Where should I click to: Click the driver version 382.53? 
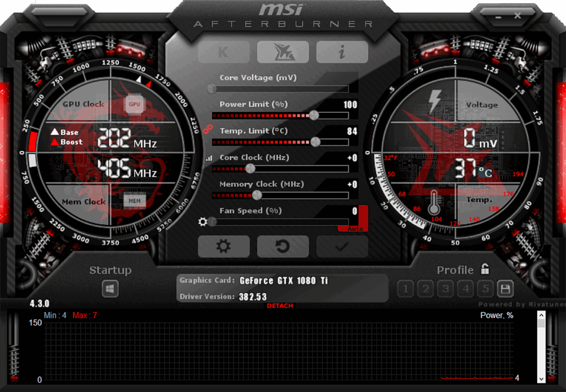253,297
